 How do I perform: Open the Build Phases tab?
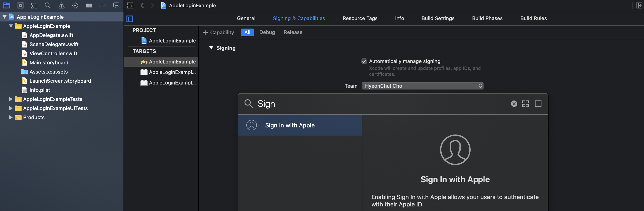coord(487,18)
